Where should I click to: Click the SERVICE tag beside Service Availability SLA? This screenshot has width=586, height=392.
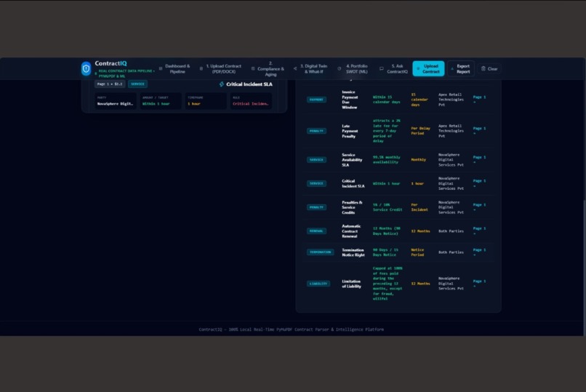[x=316, y=160]
